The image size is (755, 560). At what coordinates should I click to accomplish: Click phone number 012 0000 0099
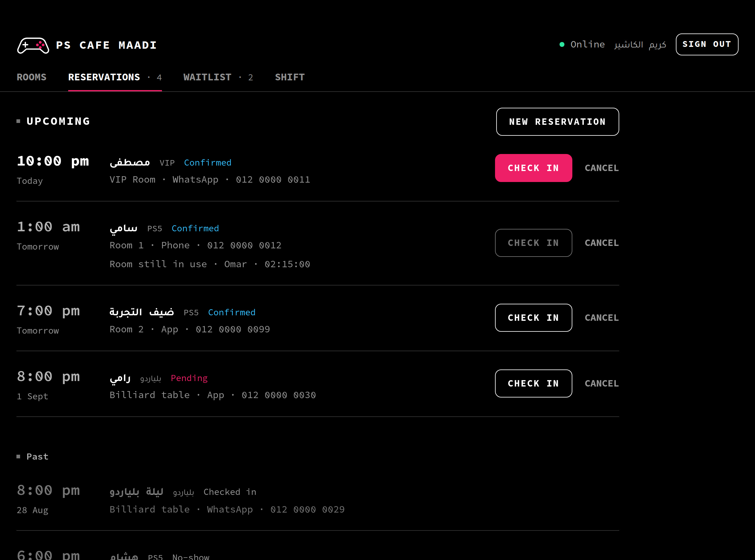[x=233, y=330]
